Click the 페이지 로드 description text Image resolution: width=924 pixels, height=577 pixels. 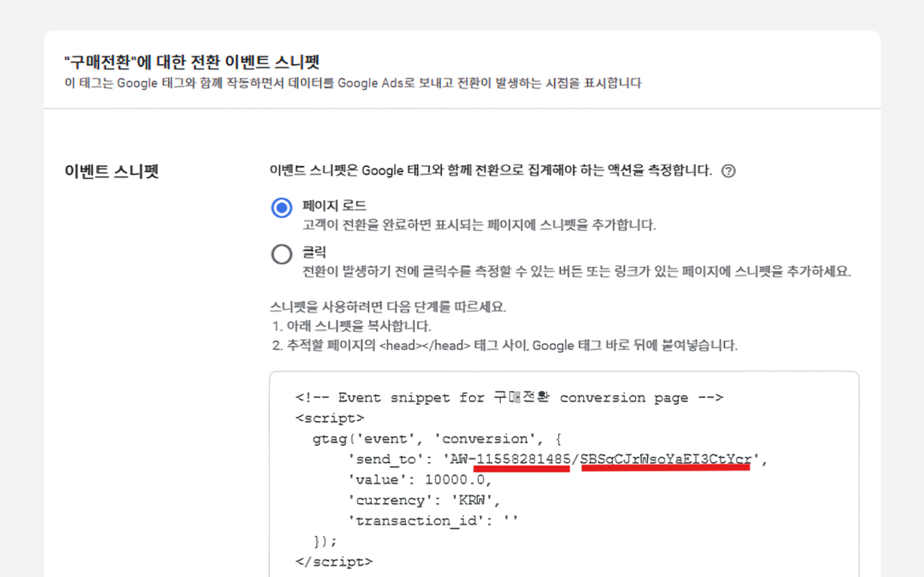tap(479, 225)
